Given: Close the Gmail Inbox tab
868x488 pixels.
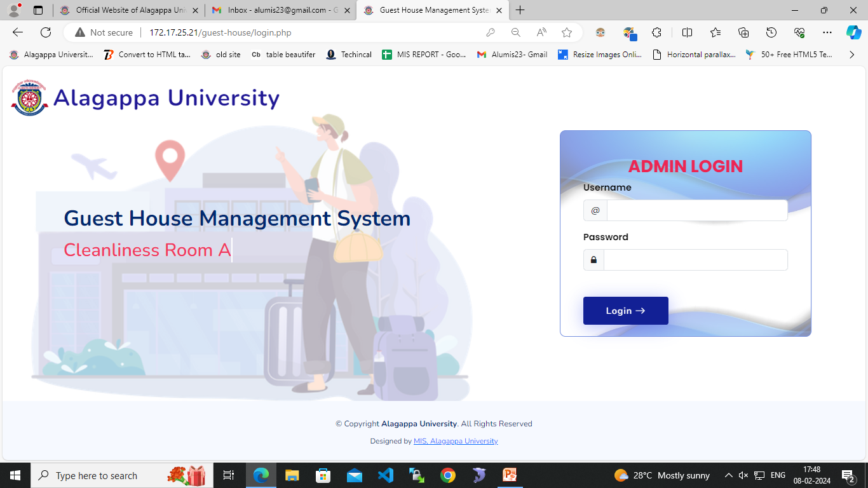Looking at the screenshot, I should pos(347,10).
